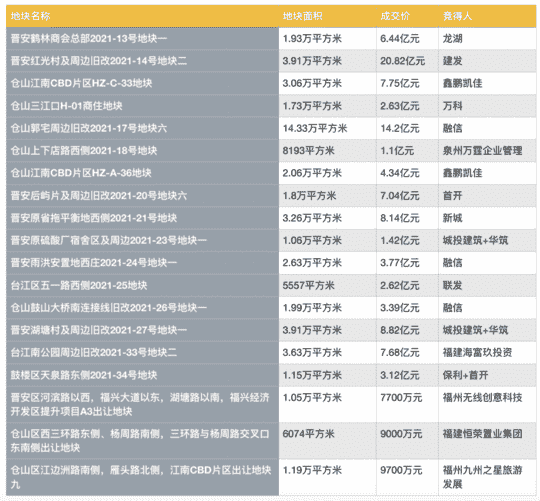Select the 14.2亿元 price cell
540x501 pixels.
pos(407,128)
